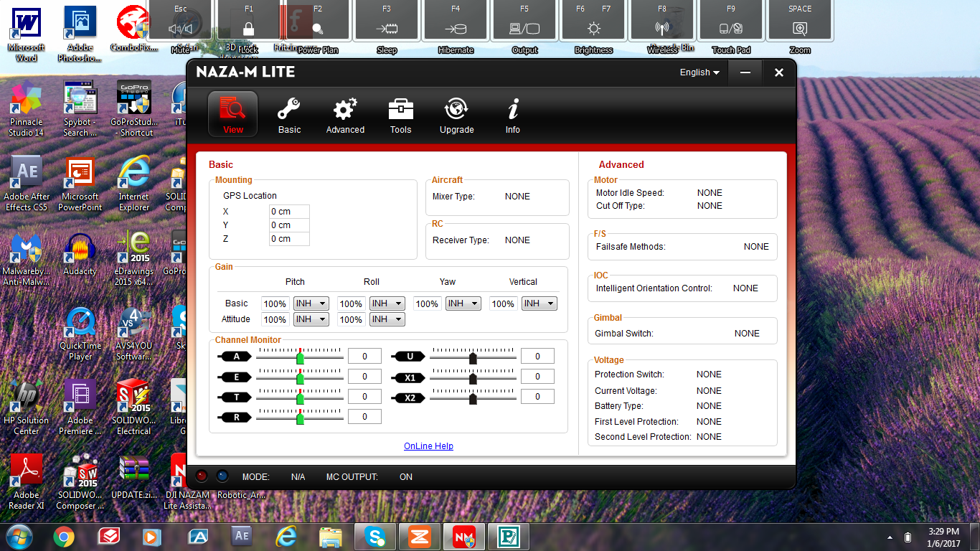Screen dimensions: 980x551
Task: Open Malwarebytes Anti-Malware desktop icon
Action: 27,258
